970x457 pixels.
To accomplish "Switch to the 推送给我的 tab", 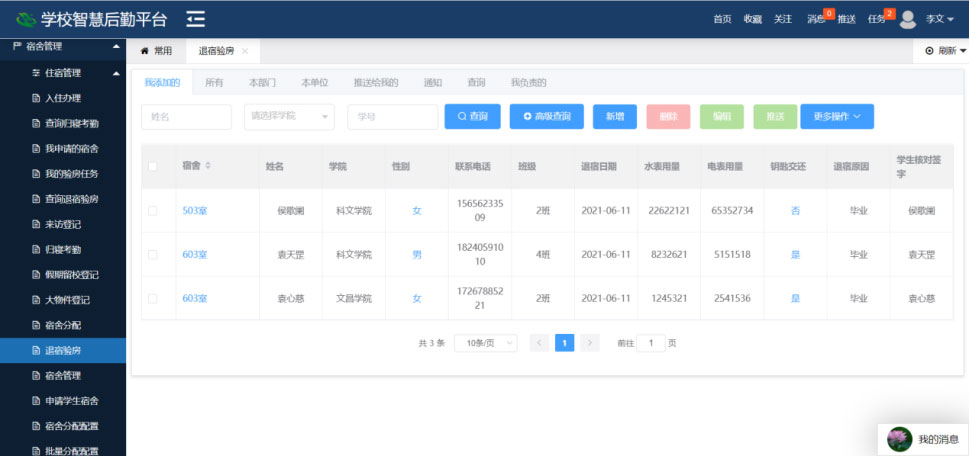I will point(376,82).
